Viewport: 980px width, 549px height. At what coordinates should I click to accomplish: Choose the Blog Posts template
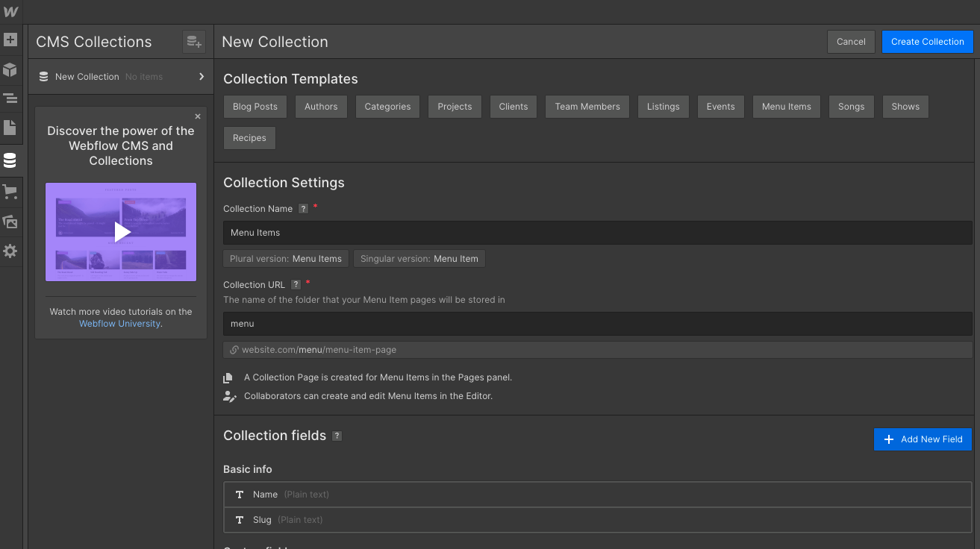pyautogui.click(x=255, y=107)
